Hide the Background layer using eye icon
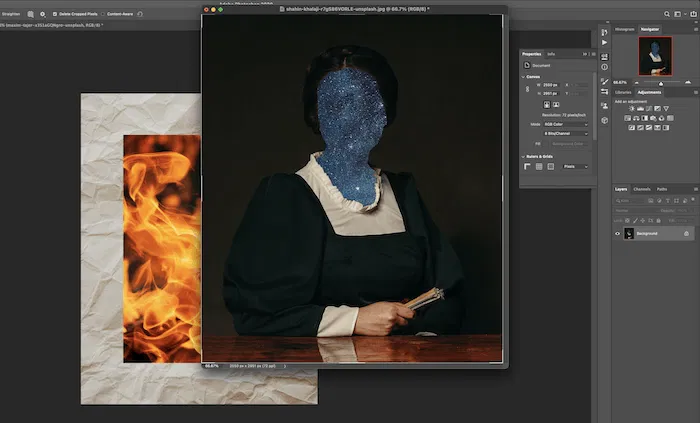The image size is (700, 423). coord(617,233)
